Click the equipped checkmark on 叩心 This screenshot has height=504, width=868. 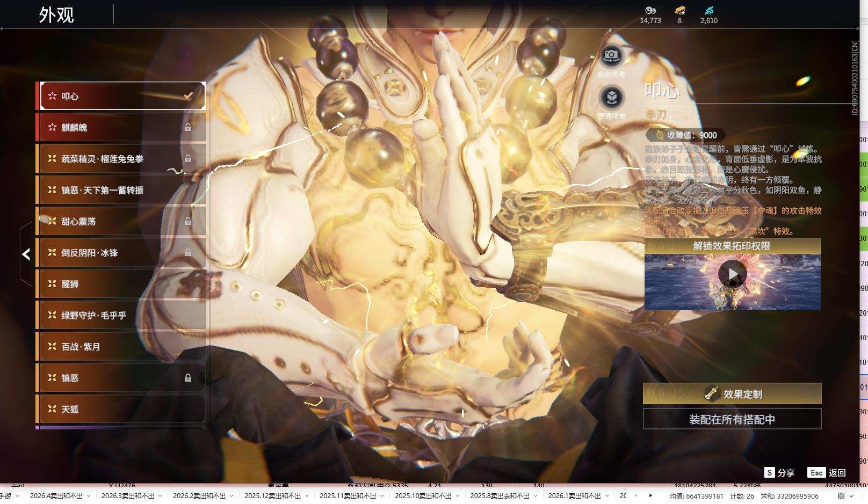[188, 96]
